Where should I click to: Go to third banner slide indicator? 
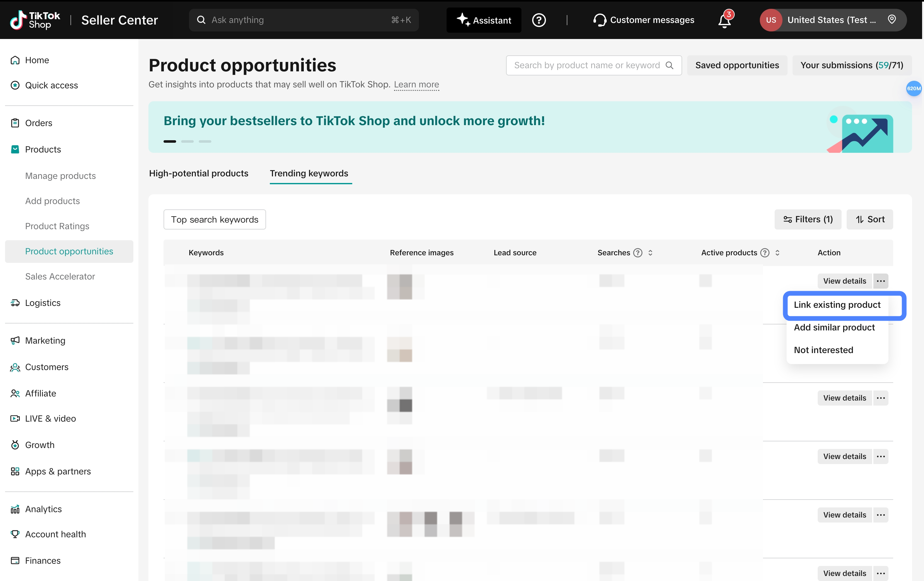[x=205, y=141]
